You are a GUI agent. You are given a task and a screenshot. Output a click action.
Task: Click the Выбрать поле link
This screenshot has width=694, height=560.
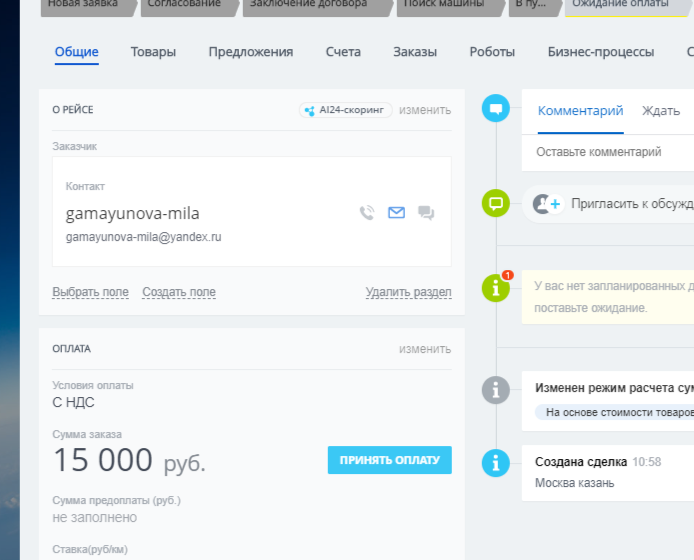tap(90, 292)
